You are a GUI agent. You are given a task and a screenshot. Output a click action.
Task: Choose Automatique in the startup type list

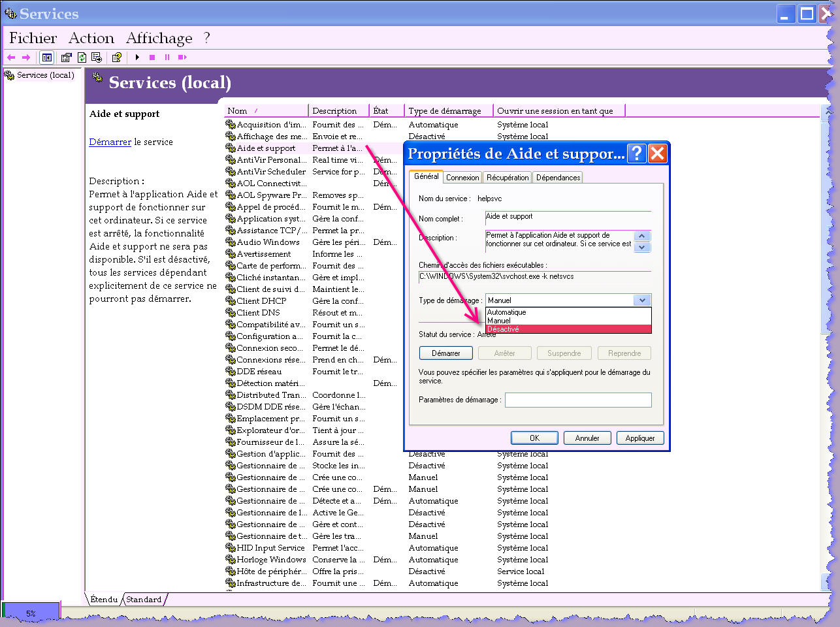coord(507,312)
